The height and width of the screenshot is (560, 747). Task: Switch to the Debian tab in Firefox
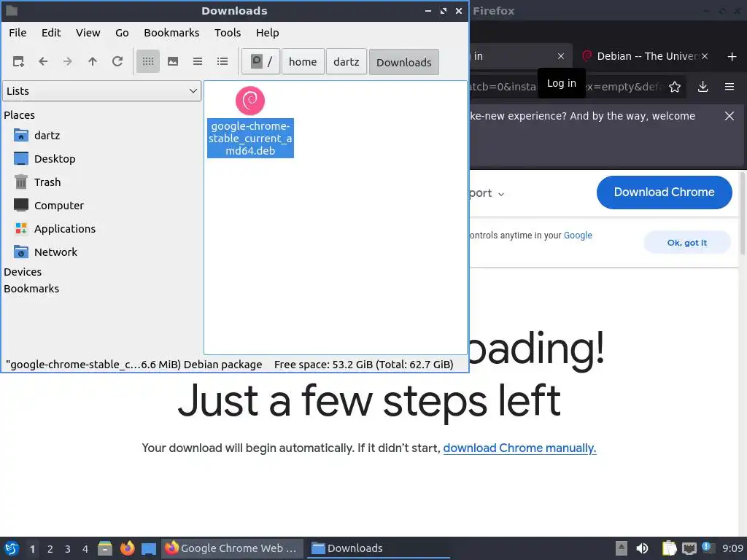point(640,56)
